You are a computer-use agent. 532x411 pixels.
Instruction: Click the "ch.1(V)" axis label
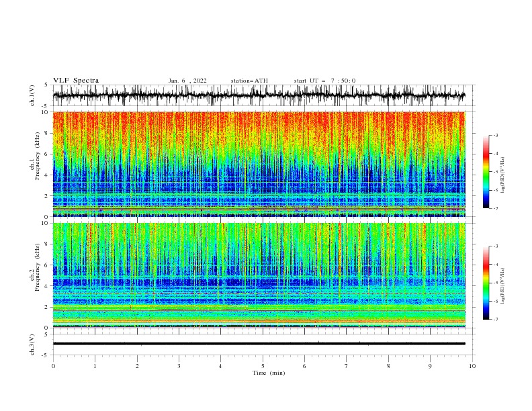pos(32,95)
